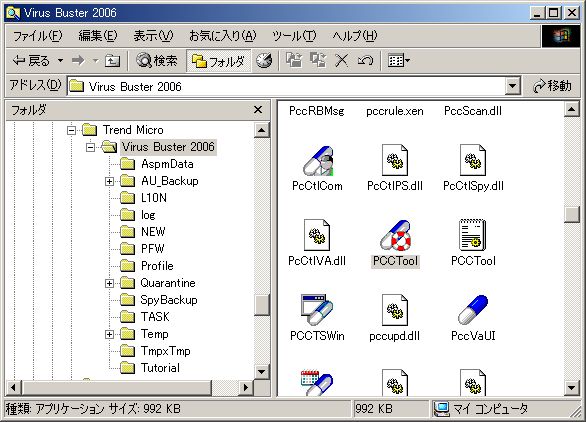Open the ファイル(F) menu
586x422 pixels.
pos(38,36)
